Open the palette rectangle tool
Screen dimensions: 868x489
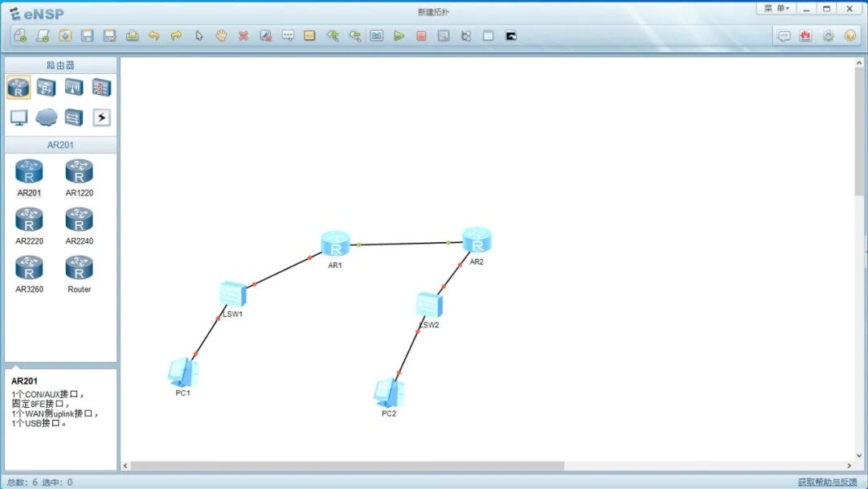[x=309, y=36]
